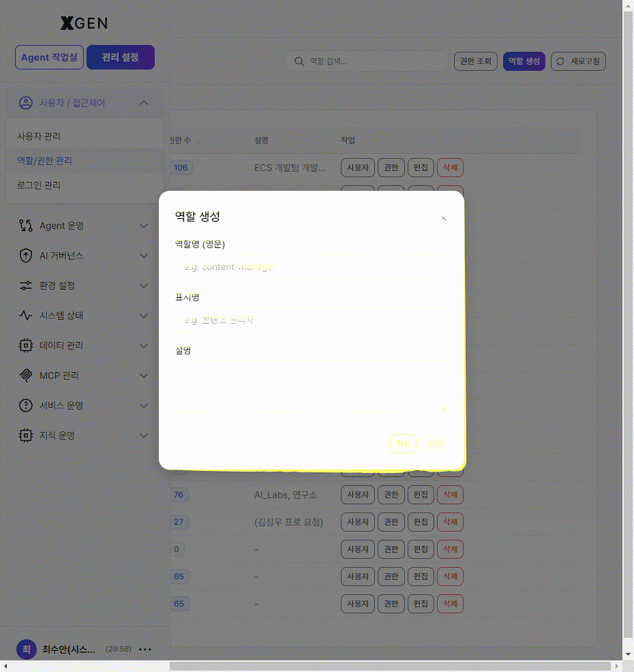This screenshot has height=672, width=634.
Task: Expand the 지식 운영 chevron
Action: pyautogui.click(x=144, y=436)
